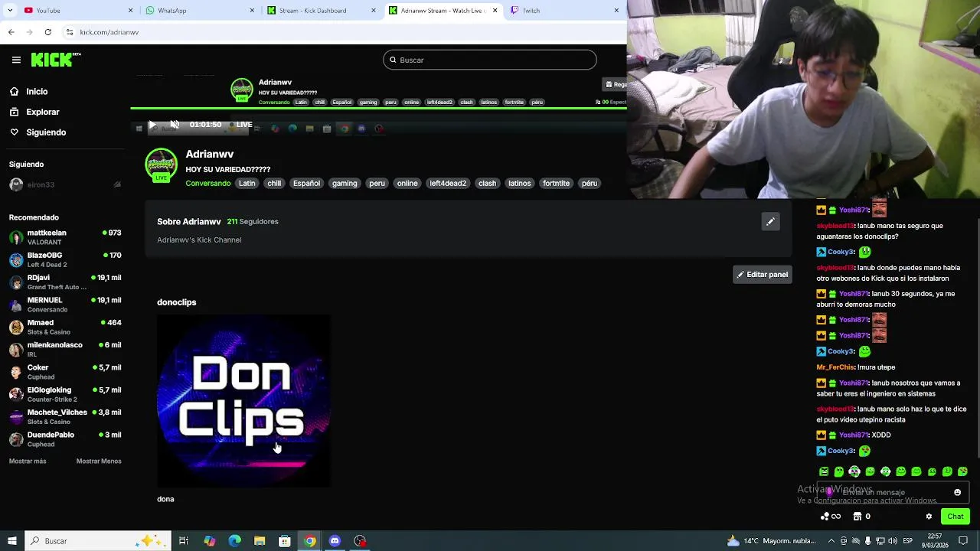
Task: Open recommended channel BlazeOBG
Action: coord(65,259)
